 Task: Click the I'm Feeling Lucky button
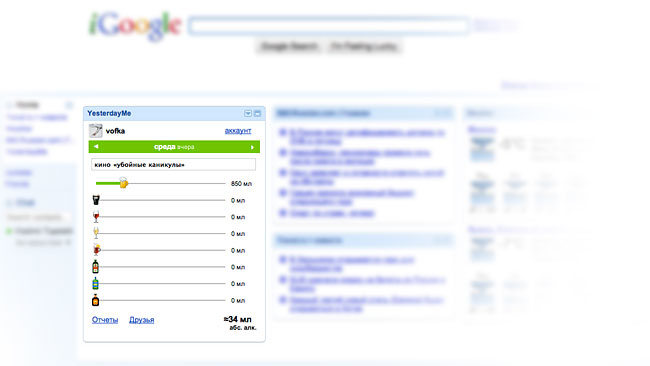click(364, 46)
